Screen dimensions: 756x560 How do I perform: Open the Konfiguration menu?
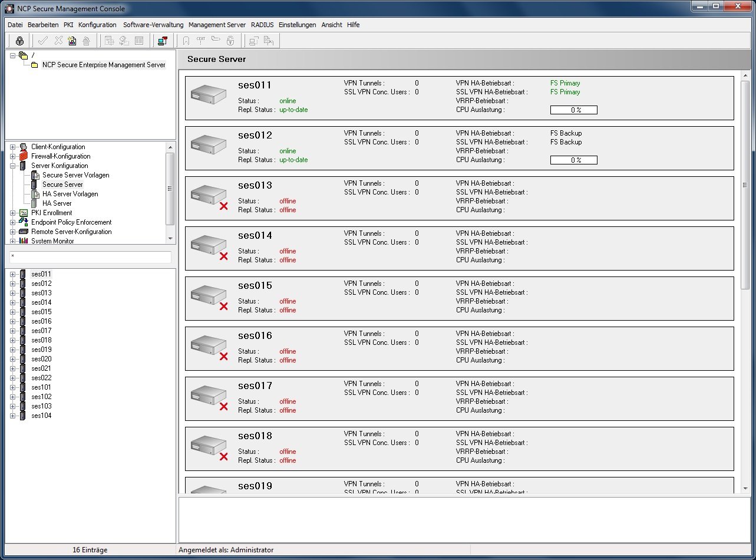point(97,25)
